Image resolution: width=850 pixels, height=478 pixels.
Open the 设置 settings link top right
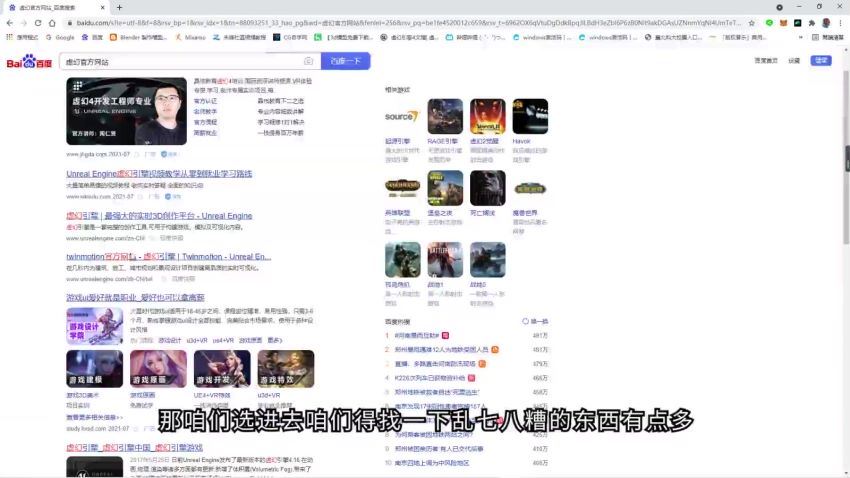click(794, 61)
